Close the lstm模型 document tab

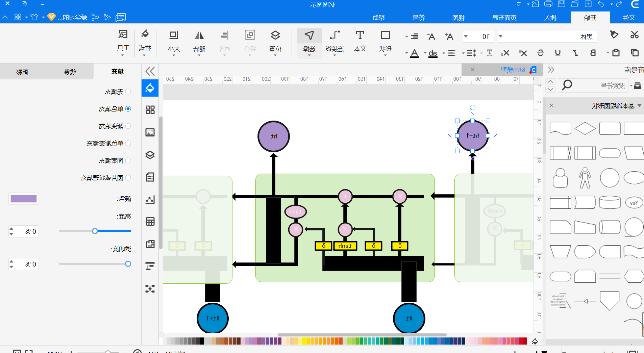point(473,70)
